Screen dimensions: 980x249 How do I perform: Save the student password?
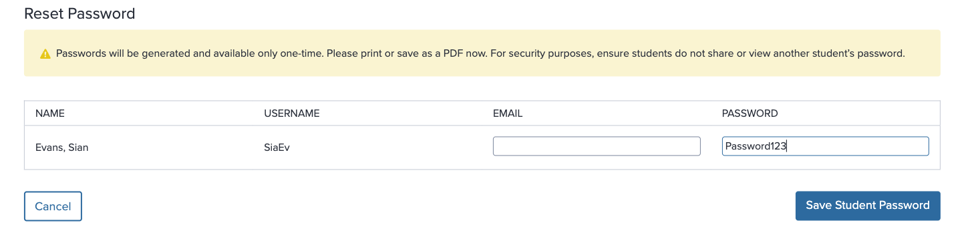[868, 206]
